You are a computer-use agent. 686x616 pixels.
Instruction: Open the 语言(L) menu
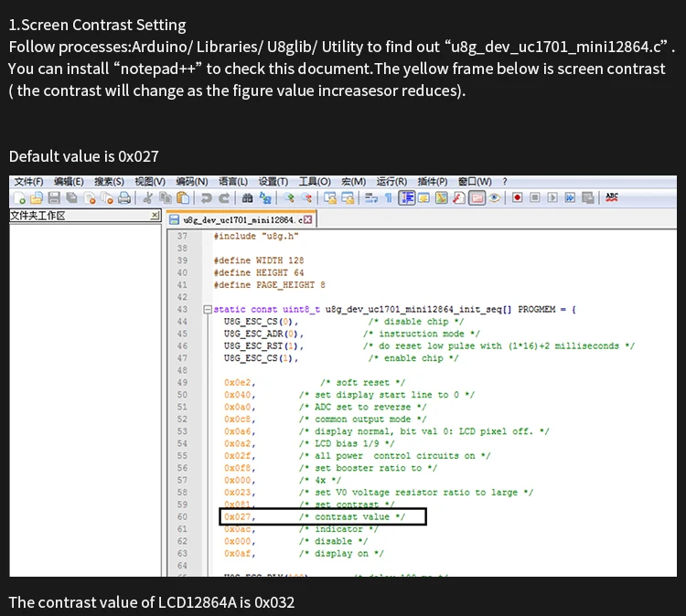[x=233, y=182]
